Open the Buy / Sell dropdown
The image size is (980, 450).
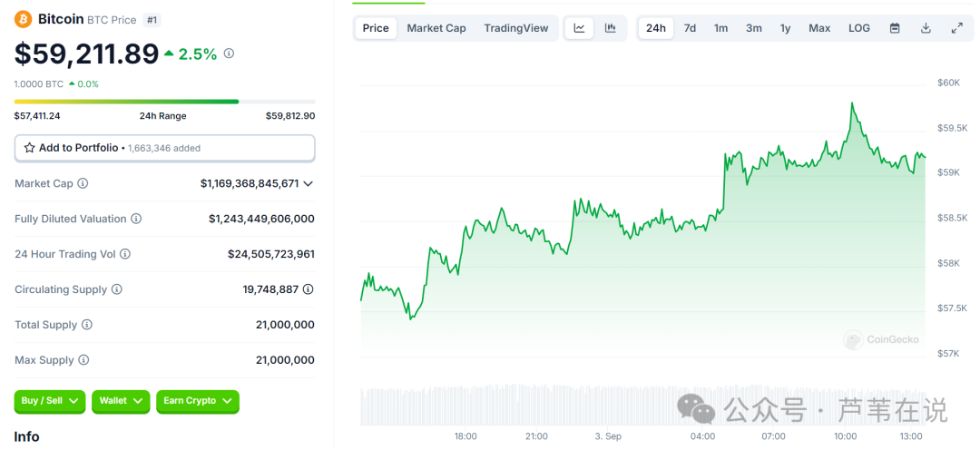pyautogui.click(x=50, y=401)
